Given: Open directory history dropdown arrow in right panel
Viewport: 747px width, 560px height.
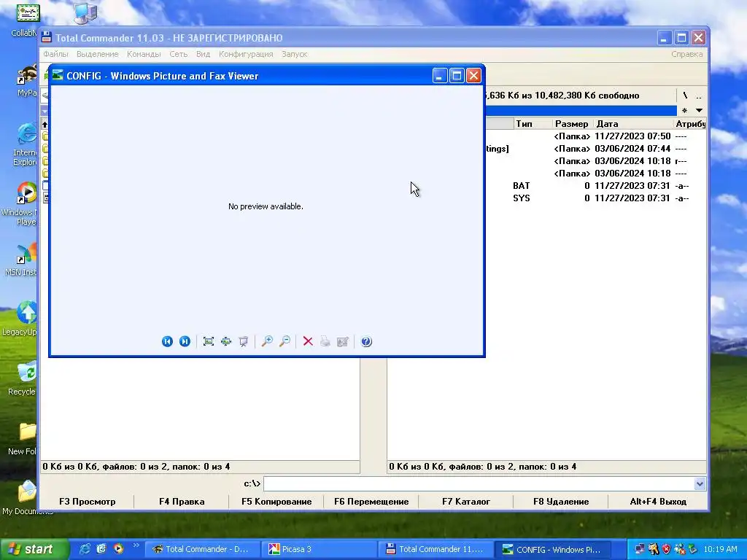Looking at the screenshot, I should (x=699, y=111).
